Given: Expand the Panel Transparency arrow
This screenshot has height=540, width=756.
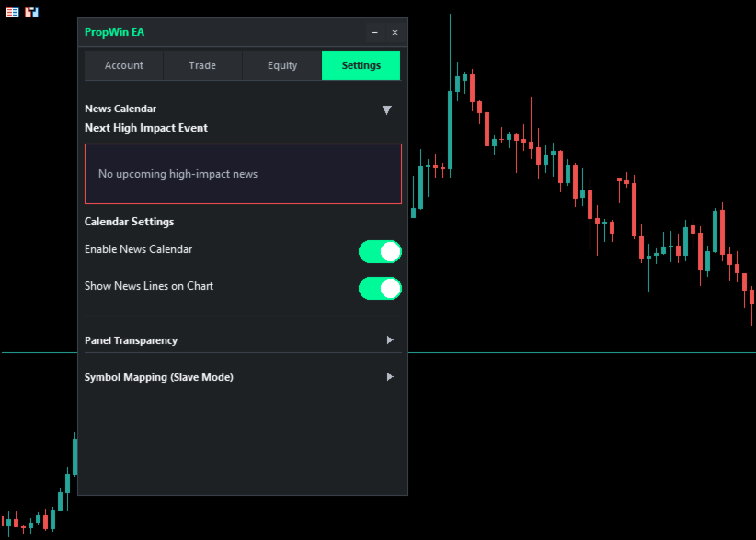Looking at the screenshot, I should 390,340.
